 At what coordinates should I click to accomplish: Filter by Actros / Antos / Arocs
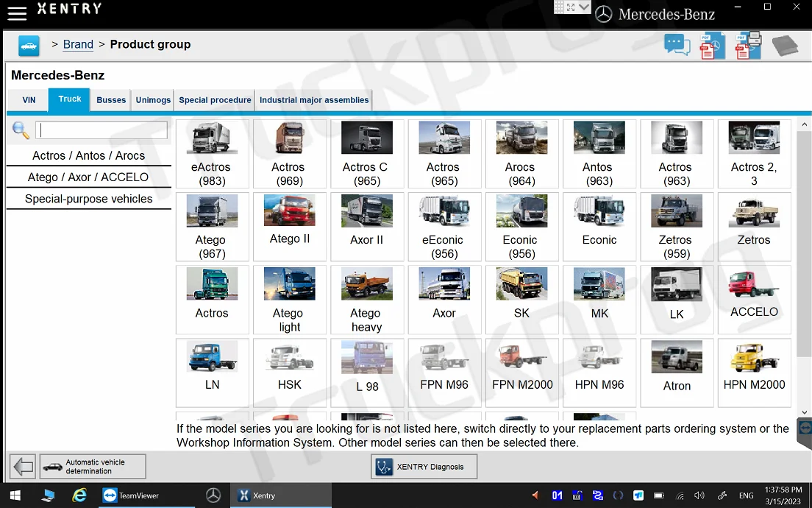click(x=88, y=155)
